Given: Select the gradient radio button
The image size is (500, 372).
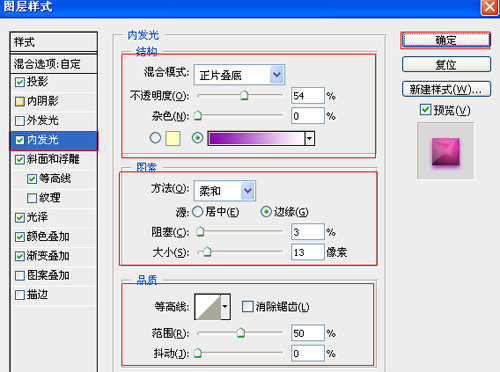Looking at the screenshot, I should 197,138.
